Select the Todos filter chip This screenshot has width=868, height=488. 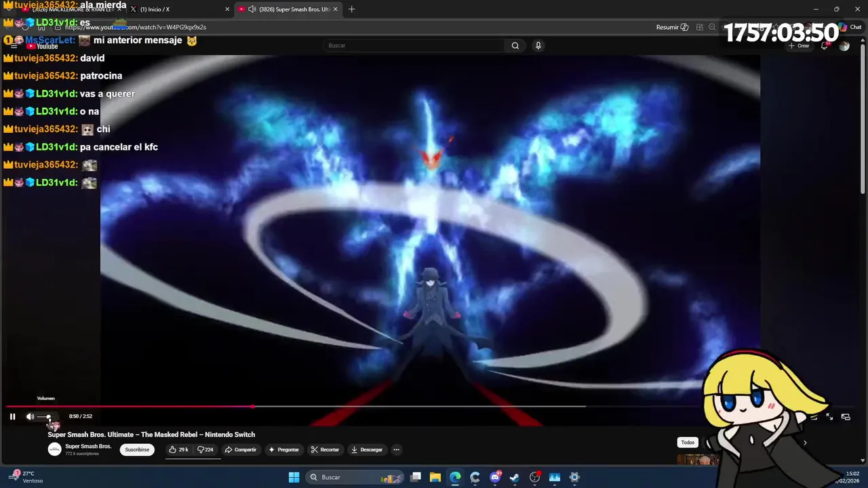click(688, 443)
